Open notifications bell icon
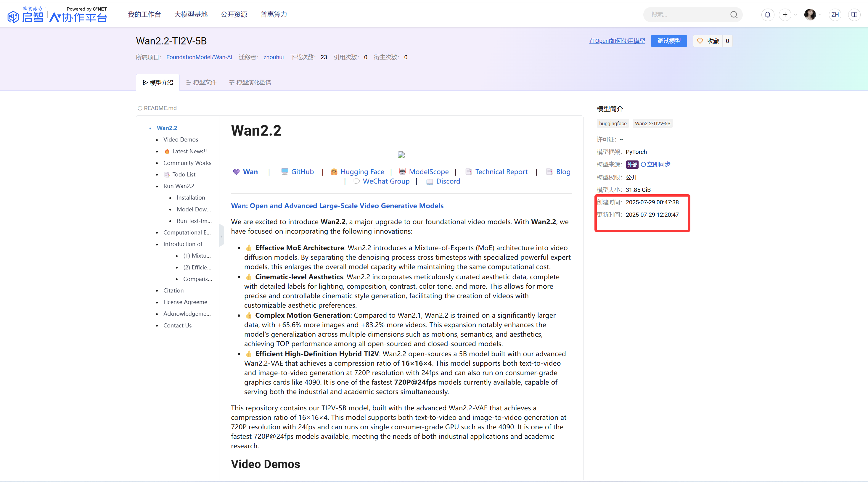 click(768, 15)
